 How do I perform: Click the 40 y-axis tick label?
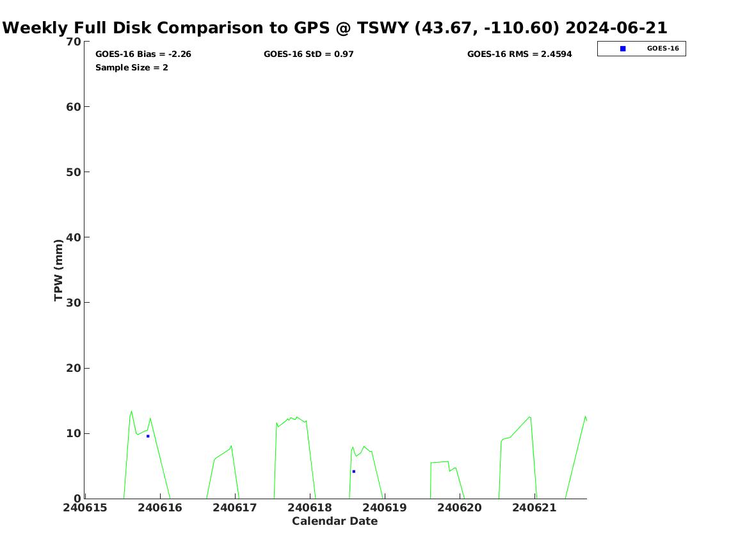point(74,237)
